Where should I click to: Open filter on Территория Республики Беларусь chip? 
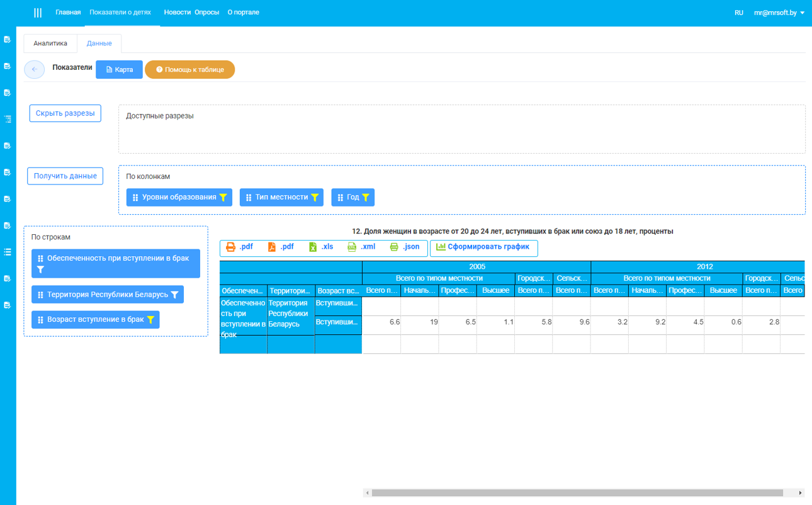pos(175,295)
